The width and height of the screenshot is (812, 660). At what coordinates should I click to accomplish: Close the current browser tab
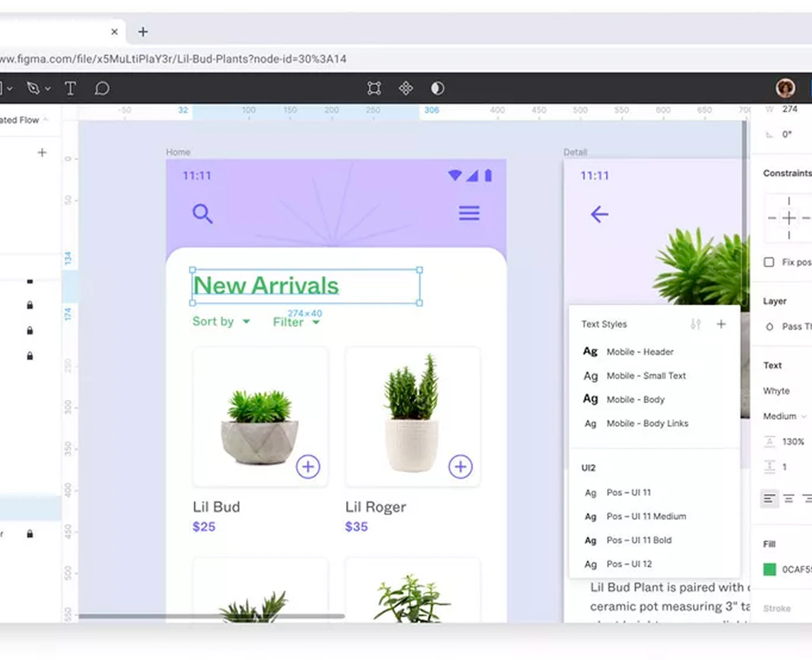tap(115, 32)
